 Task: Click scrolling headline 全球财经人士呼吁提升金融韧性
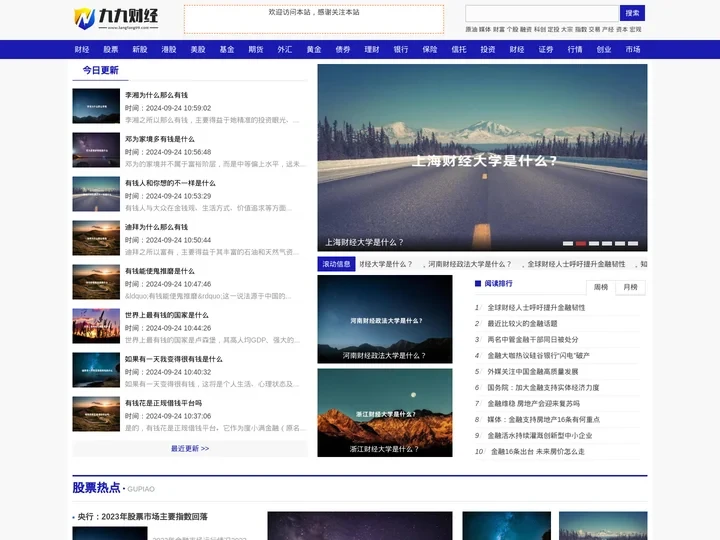[x=576, y=264]
